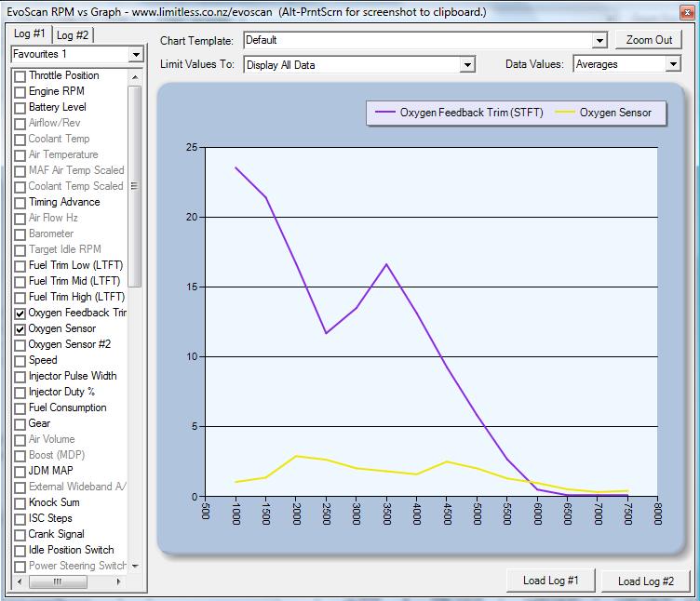700x601 pixels.
Task: Check the Air Volume box
Action: (x=20, y=440)
